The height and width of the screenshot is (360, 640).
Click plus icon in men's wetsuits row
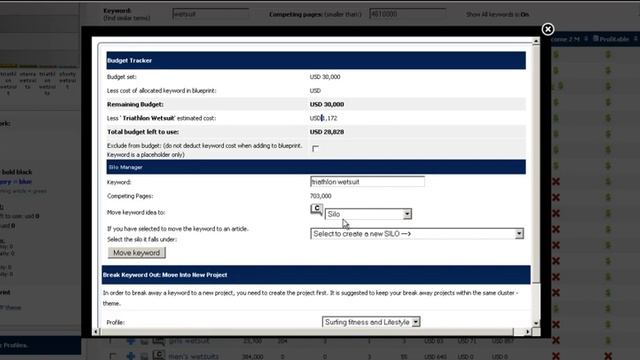pos(131,356)
